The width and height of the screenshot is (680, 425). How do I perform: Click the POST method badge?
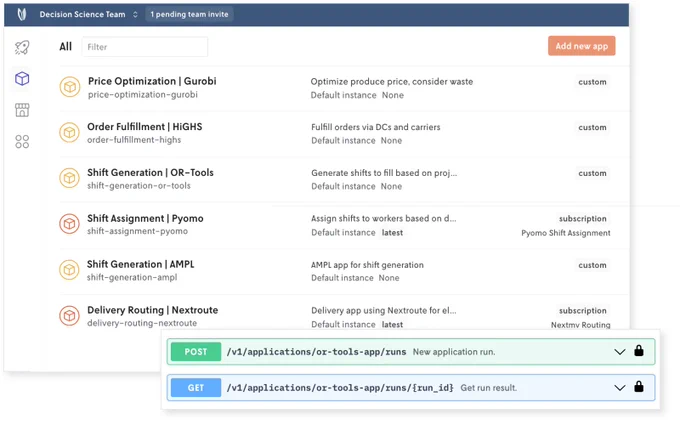point(196,352)
